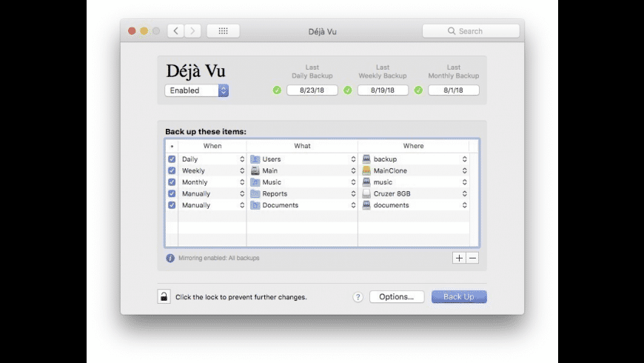Click the Music folder icon
Viewport: 644px width, 363px height.
255,182
